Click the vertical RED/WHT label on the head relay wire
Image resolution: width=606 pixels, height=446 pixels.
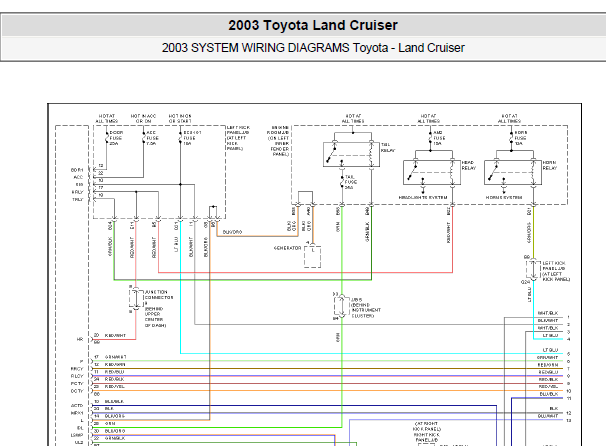448,232
